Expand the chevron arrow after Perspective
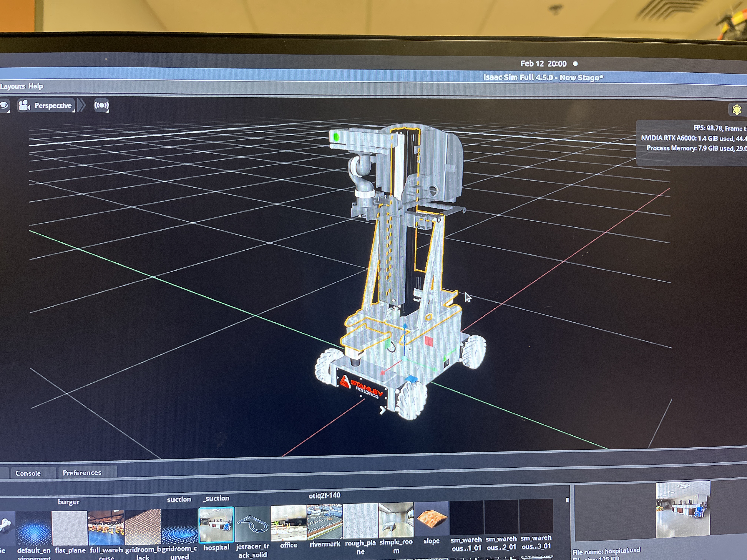Image resolution: width=747 pixels, height=560 pixels. 81,105
